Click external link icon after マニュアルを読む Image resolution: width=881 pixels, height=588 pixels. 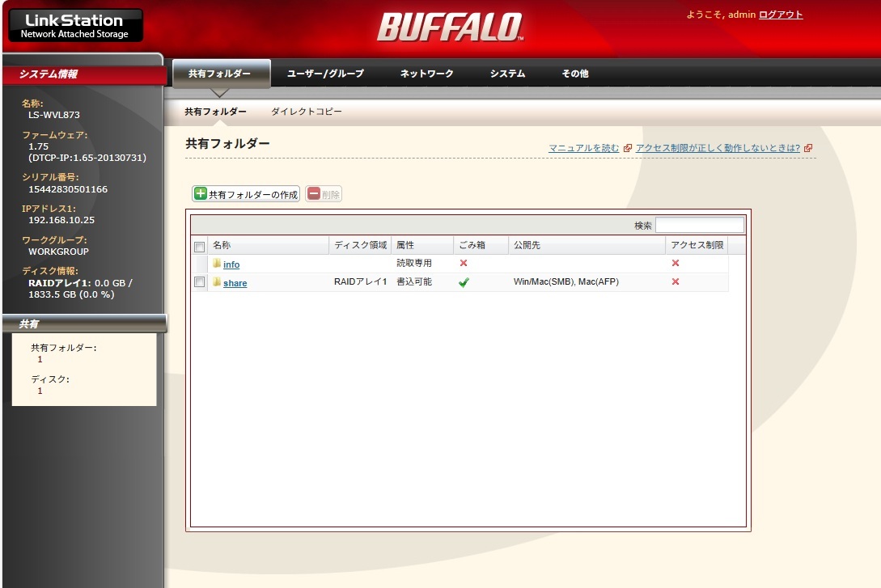click(x=628, y=148)
